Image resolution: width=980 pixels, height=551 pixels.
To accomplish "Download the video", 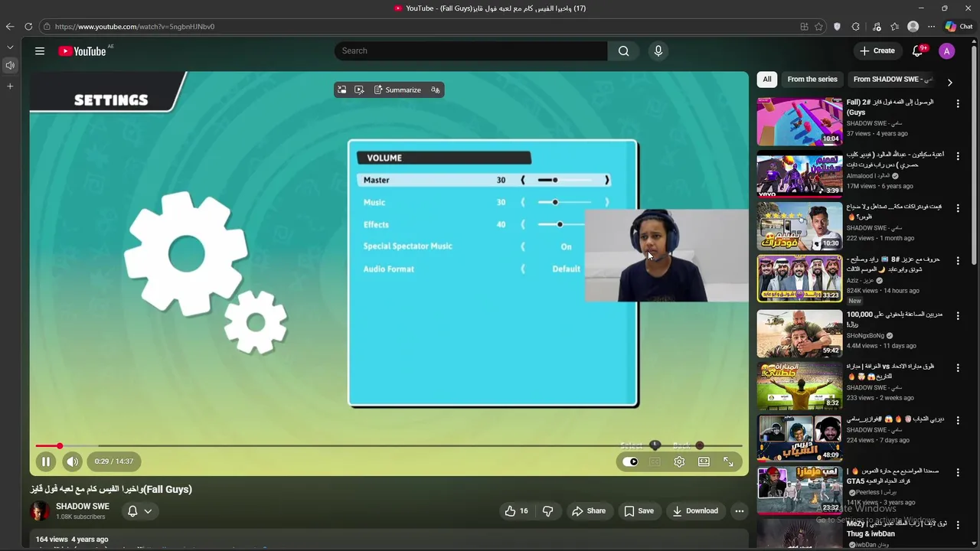I will pyautogui.click(x=695, y=510).
